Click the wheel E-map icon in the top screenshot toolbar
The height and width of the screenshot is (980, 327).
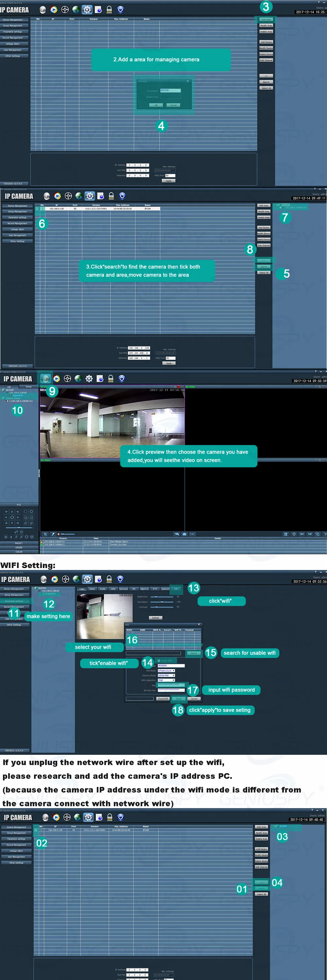click(x=65, y=10)
